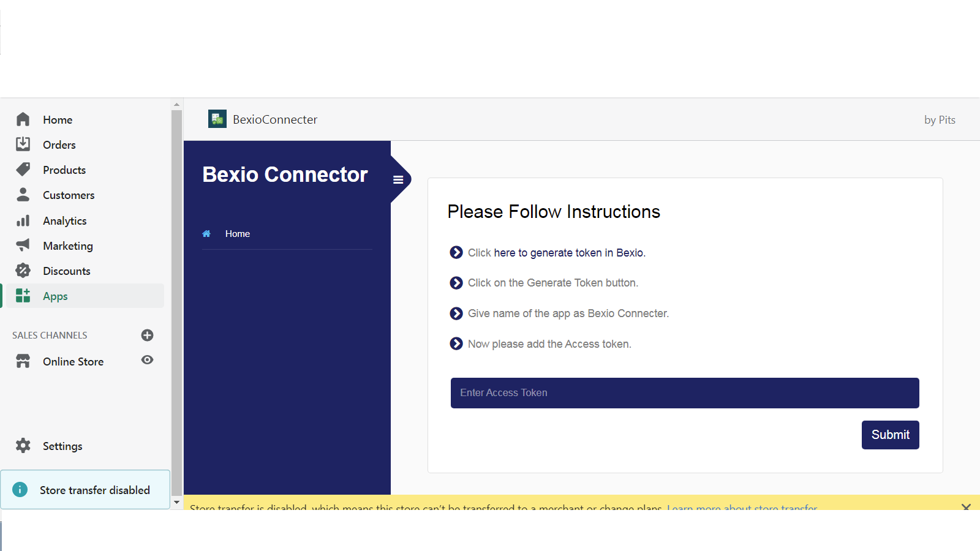Image resolution: width=980 pixels, height=551 pixels.
Task: Select the Analytics bar chart icon
Action: [23, 220]
